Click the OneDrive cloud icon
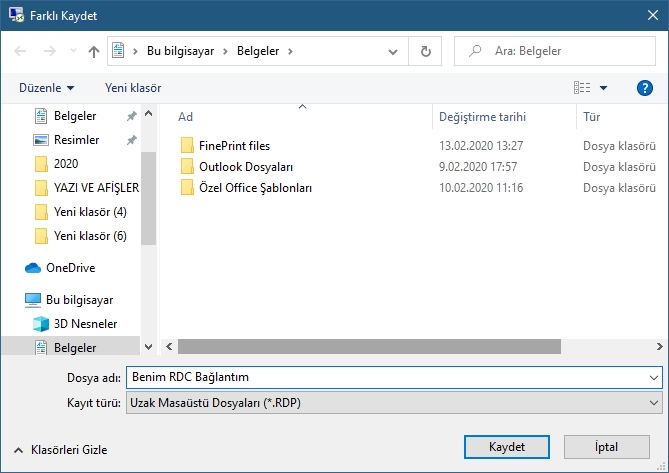Viewport: 669px width, 473px height. 33,268
